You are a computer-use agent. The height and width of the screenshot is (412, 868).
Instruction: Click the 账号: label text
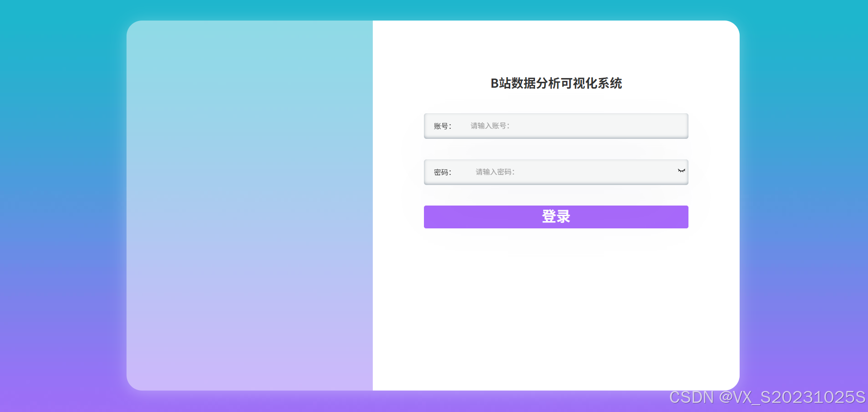(x=443, y=126)
